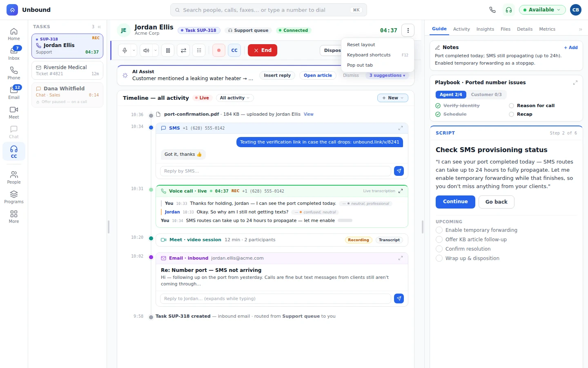The image size is (588, 368).
Task: Open the Phone sidebar icon
Action: pyautogui.click(x=14, y=73)
